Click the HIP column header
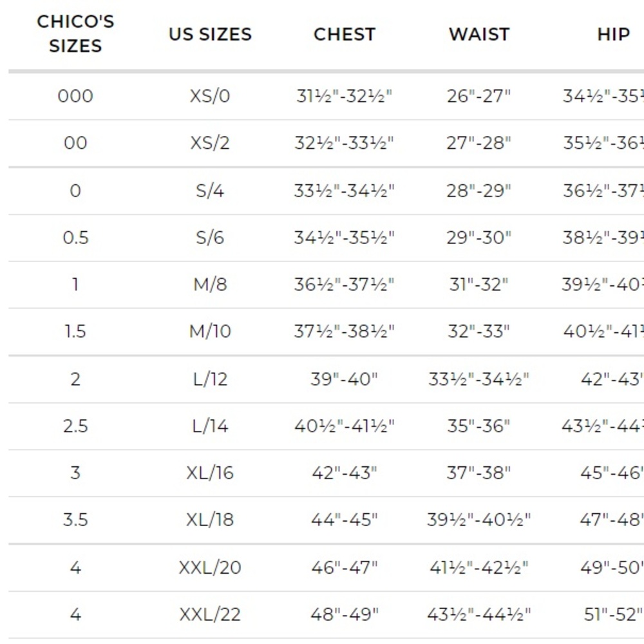Screen dimensions: 644x644 coord(613,34)
